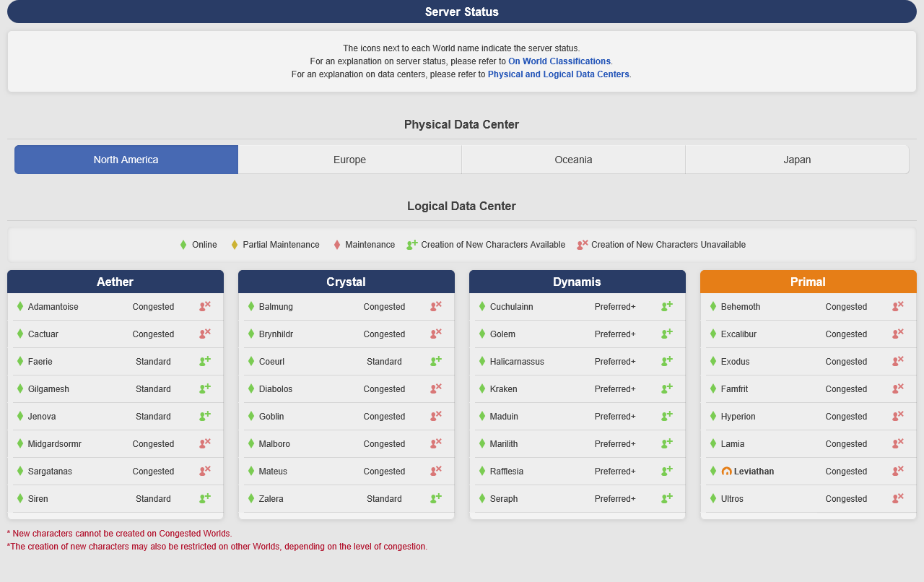Click the character creation unavailable icon for Balmung
Screen dimensions: 924x582
click(436, 306)
